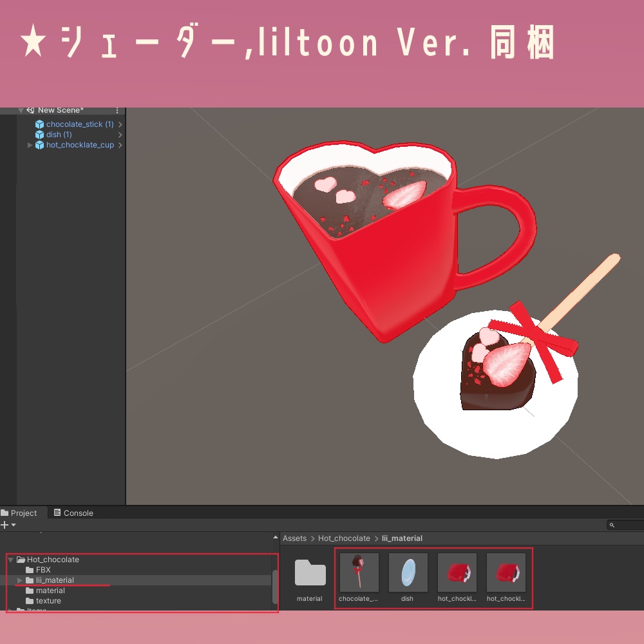The width and height of the screenshot is (644, 644).
Task: Select the dish material thumbnail
Action: pyautogui.click(x=408, y=572)
